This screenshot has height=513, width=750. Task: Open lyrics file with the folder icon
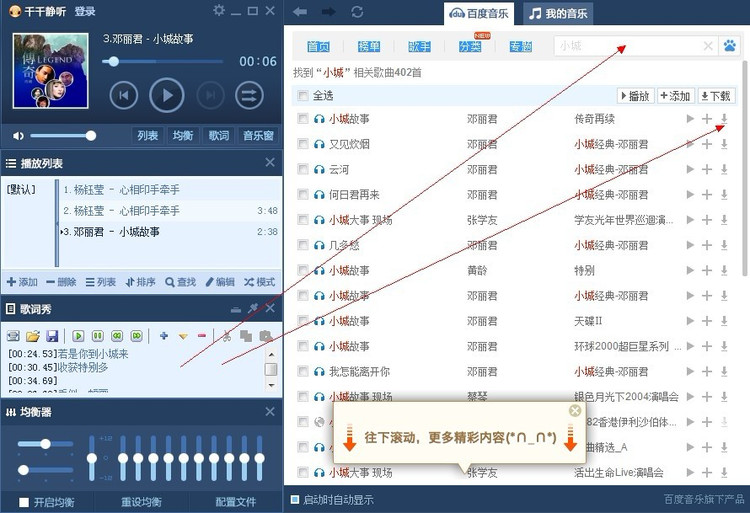[x=33, y=336]
